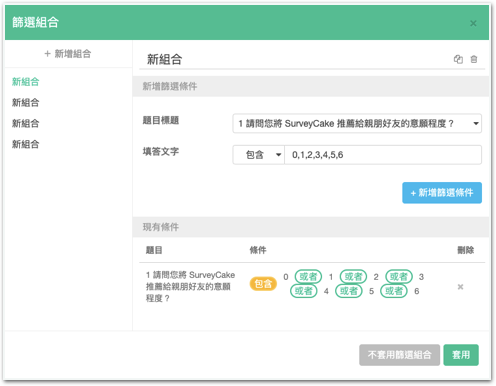
Task: Delete the existing condition with the x icon
Action: click(x=460, y=287)
